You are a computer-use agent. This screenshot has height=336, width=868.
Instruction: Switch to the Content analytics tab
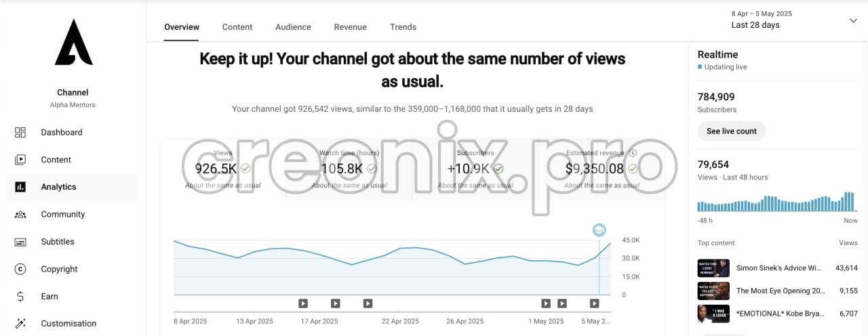237,27
